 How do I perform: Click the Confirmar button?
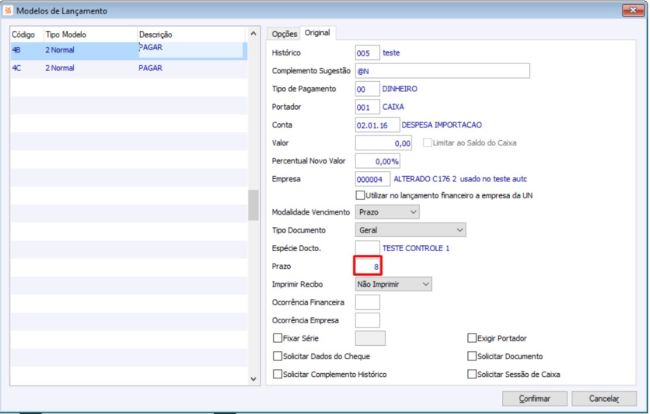click(x=534, y=399)
